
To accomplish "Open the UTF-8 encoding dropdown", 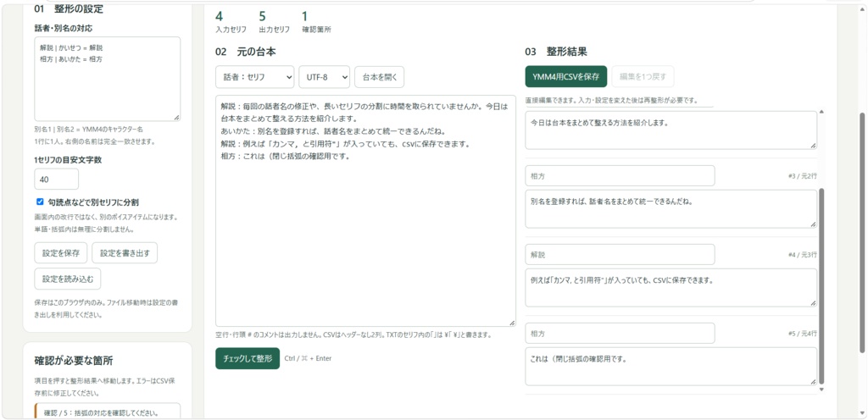I will point(325,77).
